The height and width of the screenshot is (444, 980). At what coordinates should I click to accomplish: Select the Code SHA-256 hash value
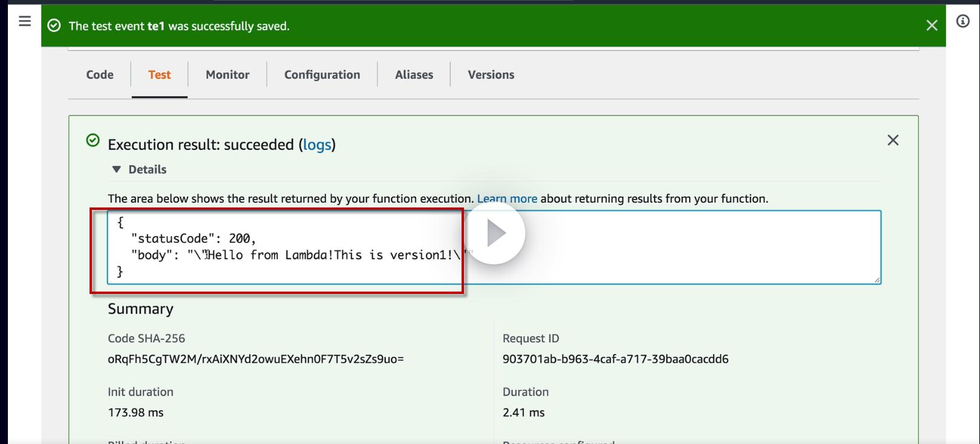pos(256,359)
